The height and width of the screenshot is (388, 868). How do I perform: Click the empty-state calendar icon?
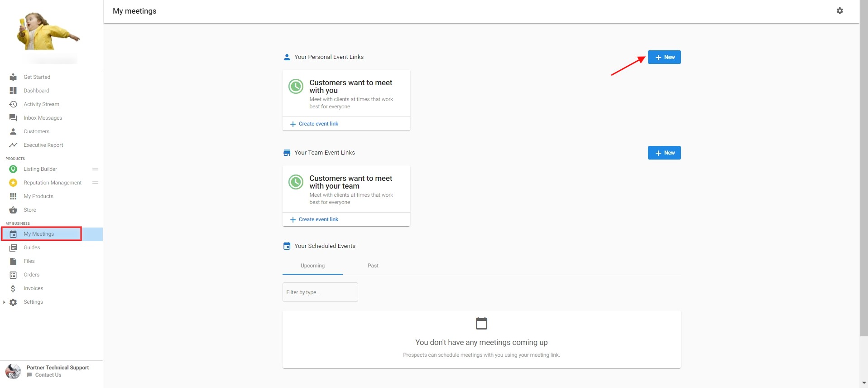tap(481, 323)
